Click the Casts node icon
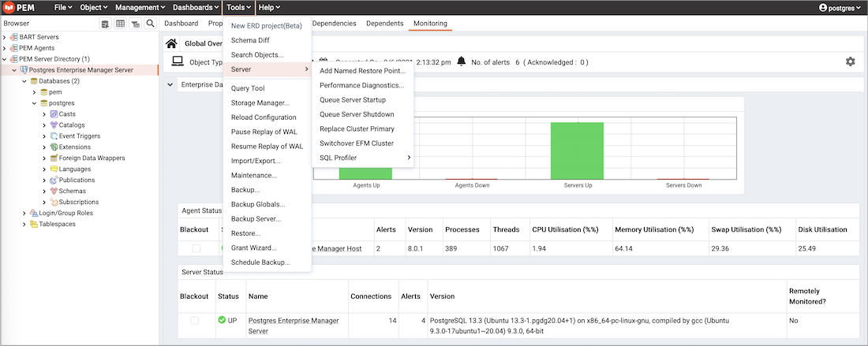This screenshot has width=868, height=346. (54, 113)
